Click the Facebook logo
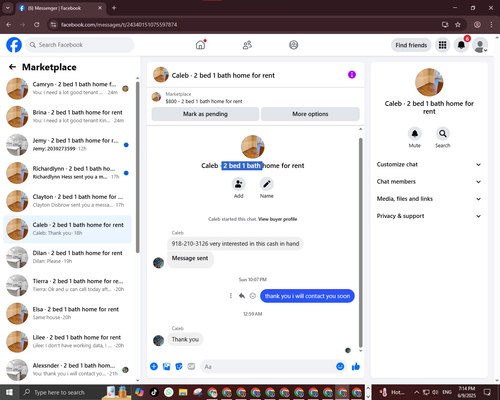 (14, 45)
